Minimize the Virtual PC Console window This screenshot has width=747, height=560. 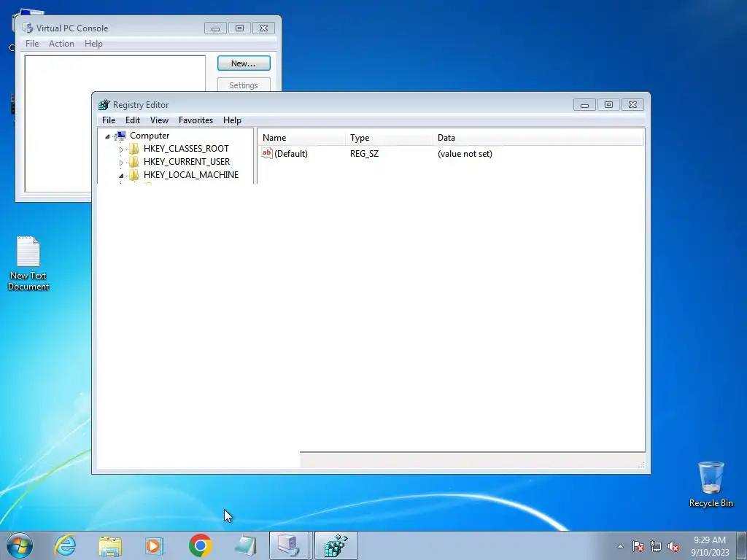coord(215,28)
